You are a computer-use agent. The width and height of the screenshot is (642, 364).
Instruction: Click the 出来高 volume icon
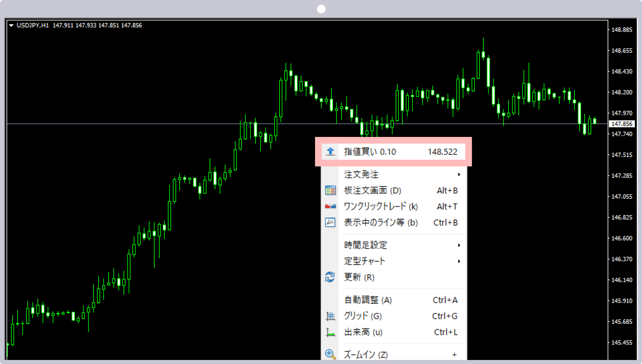330,332
